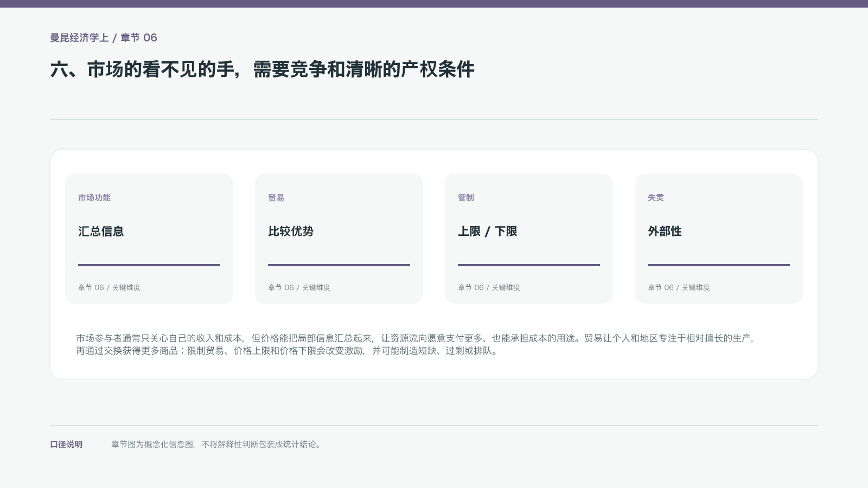Viewport: 868px width, 488px height.
Task: Click "章节 06 / 关键维度" under 外部性
Action: (679, 287)
